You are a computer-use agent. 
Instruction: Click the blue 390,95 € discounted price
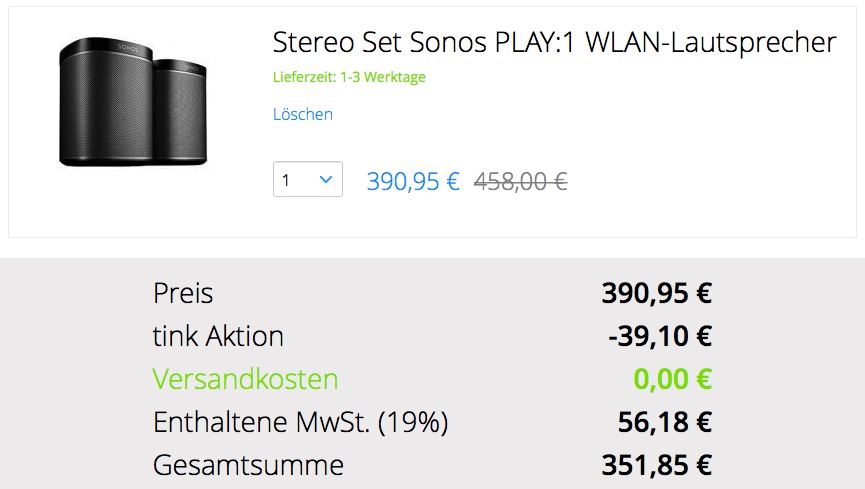pos(413,181)
